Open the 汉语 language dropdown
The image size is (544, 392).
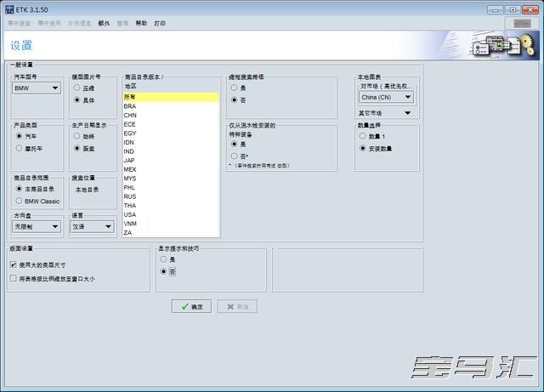92,227
